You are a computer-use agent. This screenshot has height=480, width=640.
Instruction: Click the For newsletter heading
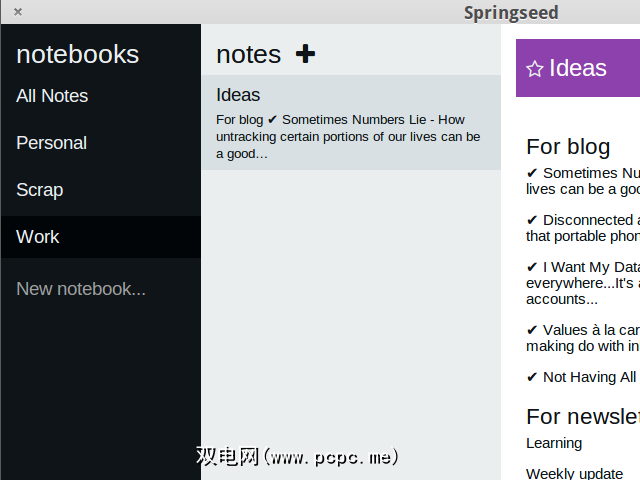click(582, 416)
